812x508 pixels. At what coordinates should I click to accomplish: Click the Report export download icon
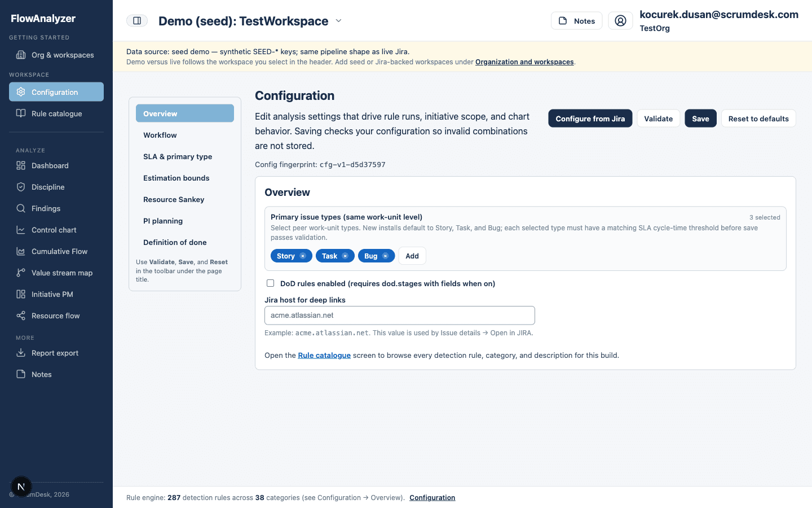point(21,353)
